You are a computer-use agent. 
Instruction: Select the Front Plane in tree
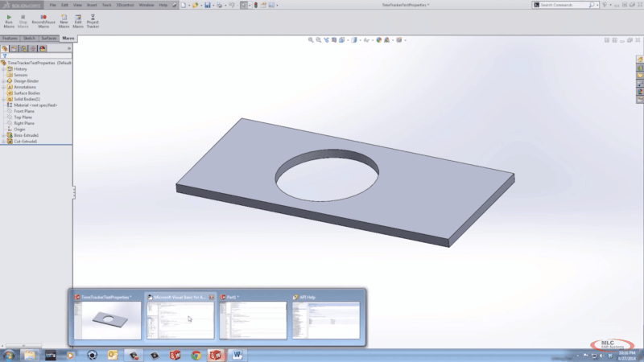(x=24, y=111)
